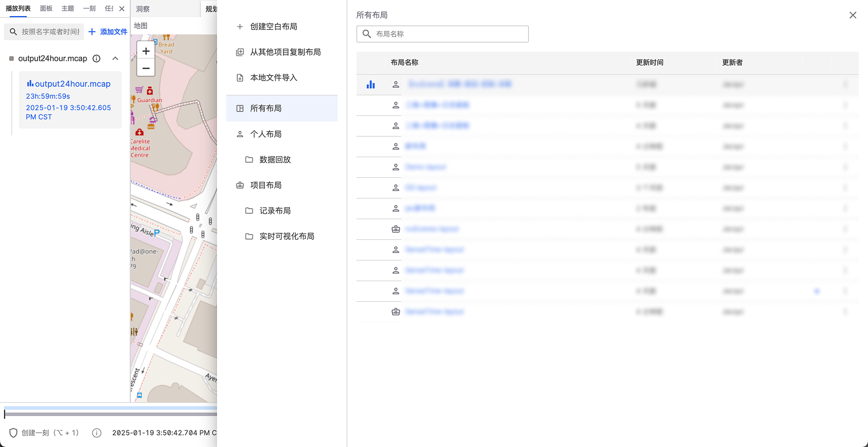Close the 所有布局 layout dialog
Screen dimensions: 868x447
point(852,15)
